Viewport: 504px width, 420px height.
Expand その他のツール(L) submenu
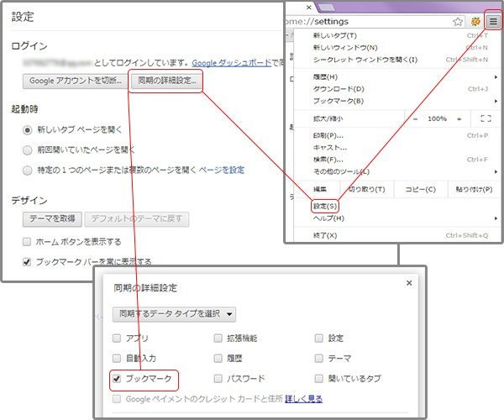click(397, 171)
